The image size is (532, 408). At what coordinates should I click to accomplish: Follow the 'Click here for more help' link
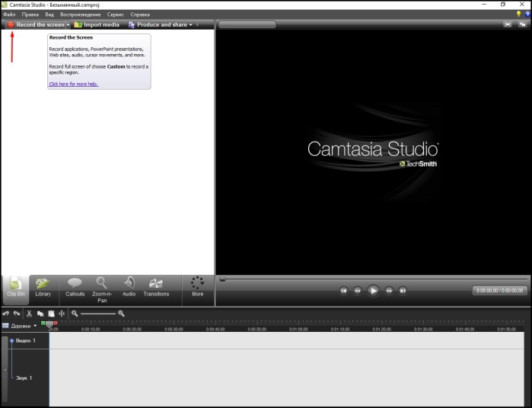(74, 84)
